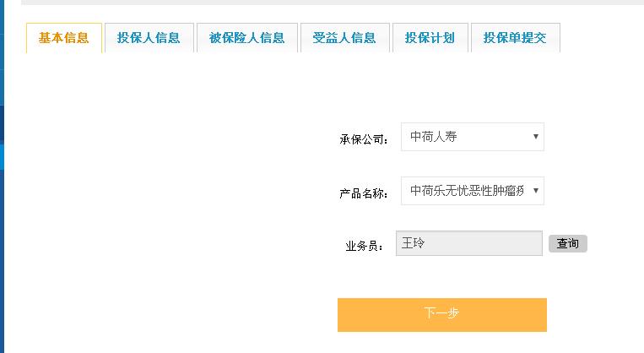644x353 pixels.
Task: Open the 投保计划 tab
Action: (x=430, y=38)
